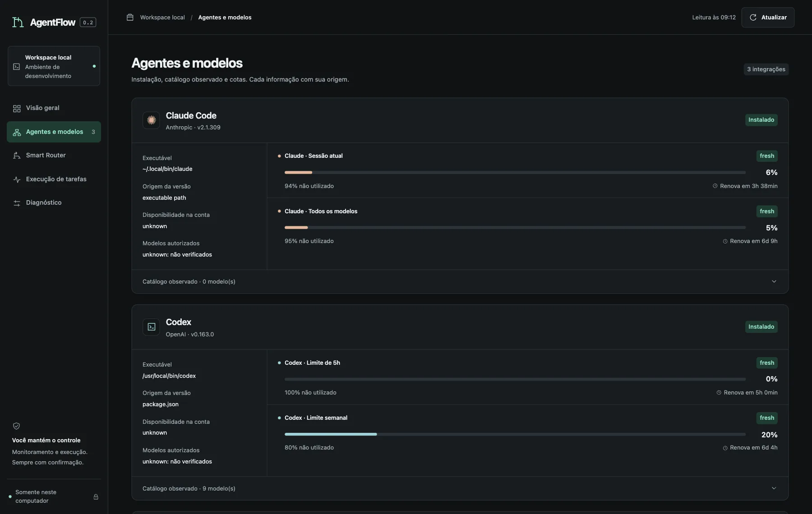This screenshot has width=812, height=514.
Task: Click the Claude · Sessão atual title
Action: [314, 156]
